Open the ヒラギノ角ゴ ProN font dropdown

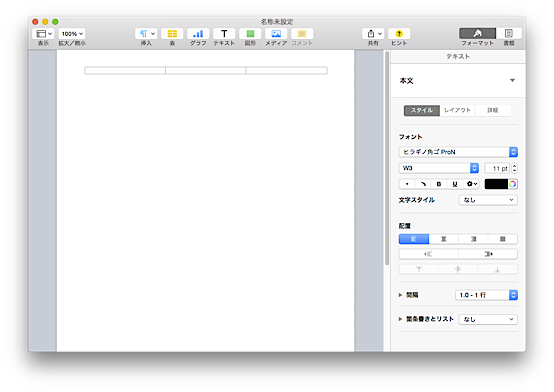(458, 152)
